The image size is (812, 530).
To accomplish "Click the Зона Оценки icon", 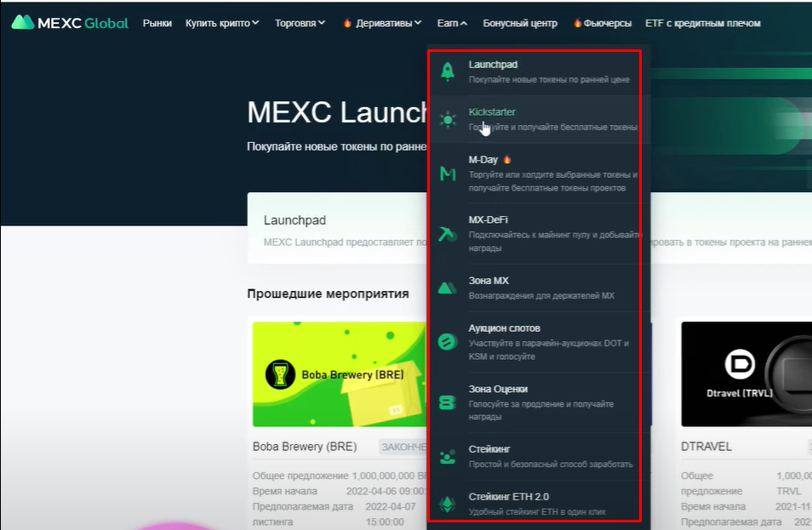I will 448,402.
